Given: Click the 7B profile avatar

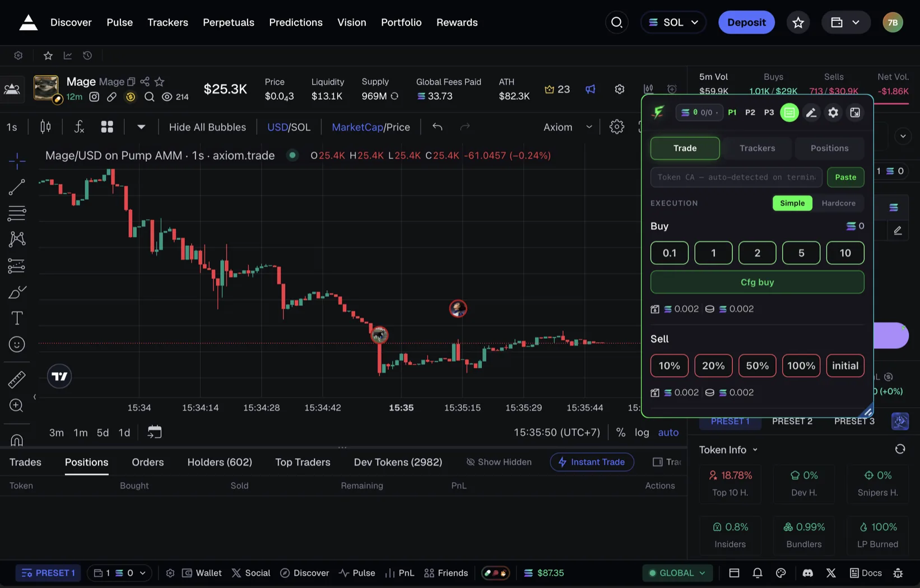Looking at the screenshot, I should click(x=893, y=22).
